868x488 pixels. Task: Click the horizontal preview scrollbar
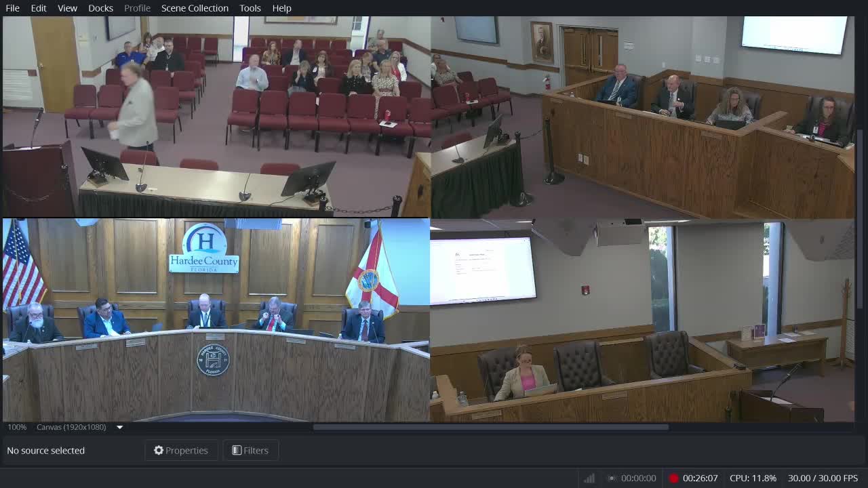[491, 428]
